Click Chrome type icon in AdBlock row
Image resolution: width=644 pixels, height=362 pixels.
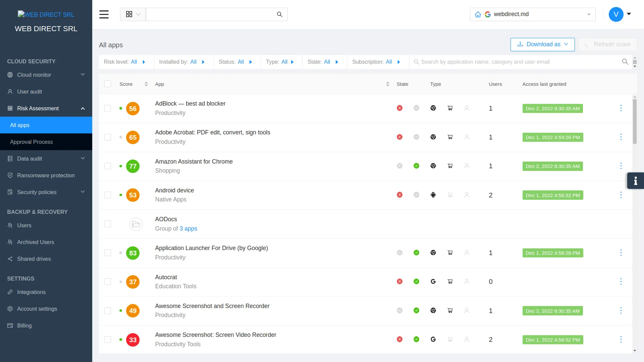[x=433, y=108]
